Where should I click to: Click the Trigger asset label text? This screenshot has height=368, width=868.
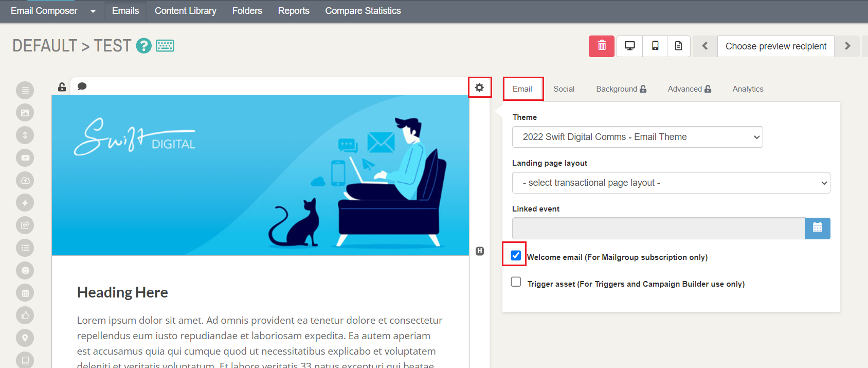pos(636,284)
